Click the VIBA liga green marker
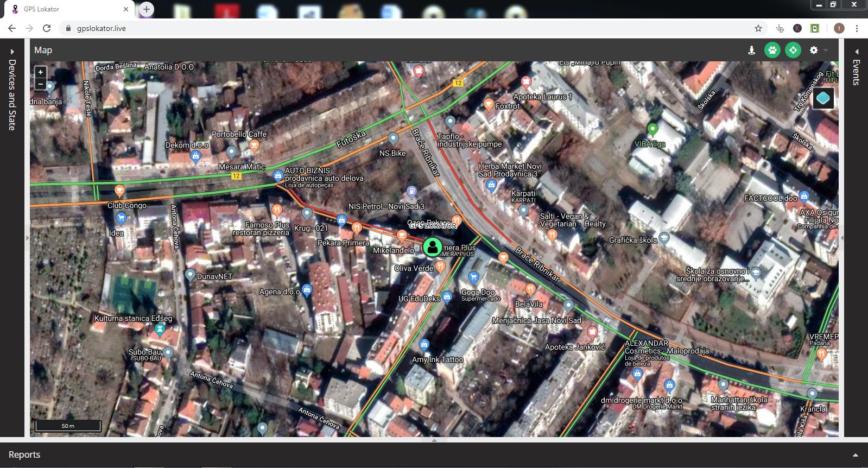 pyautogui.click(x=652, y=130)
